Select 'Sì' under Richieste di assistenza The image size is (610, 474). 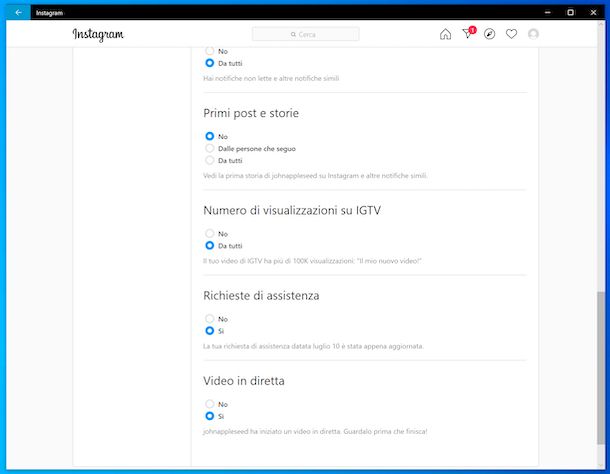[210, 330]
